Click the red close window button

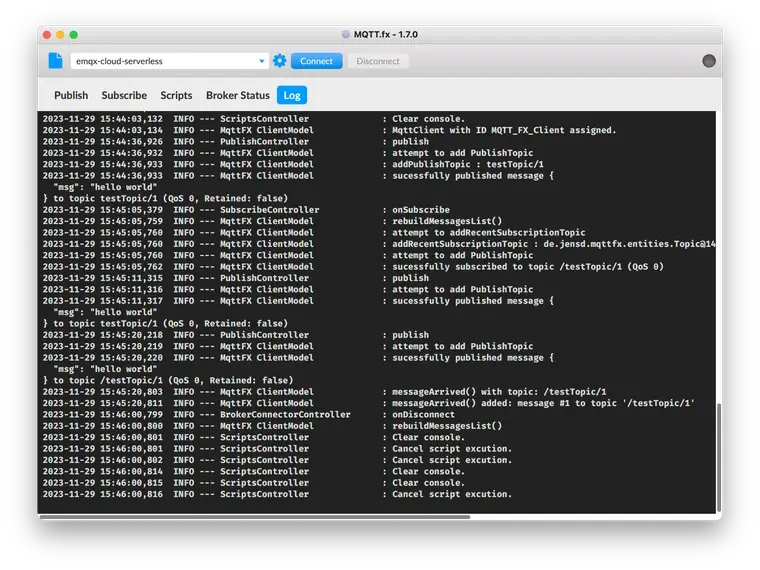tap(47, 34)
